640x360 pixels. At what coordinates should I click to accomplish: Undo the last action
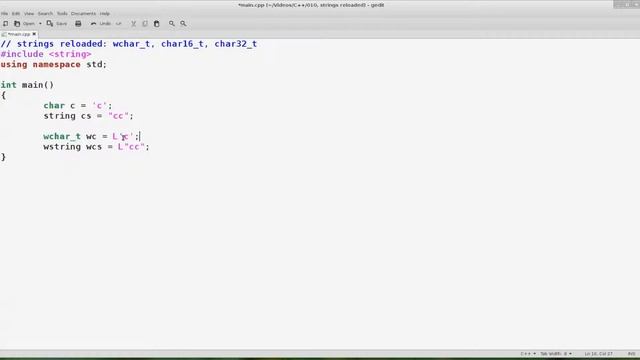100,24
